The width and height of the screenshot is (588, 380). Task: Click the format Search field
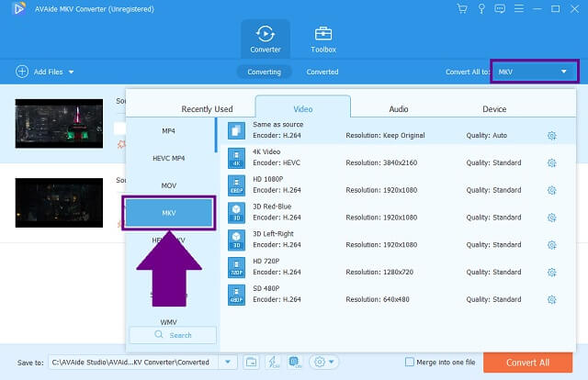click(173, 335)
